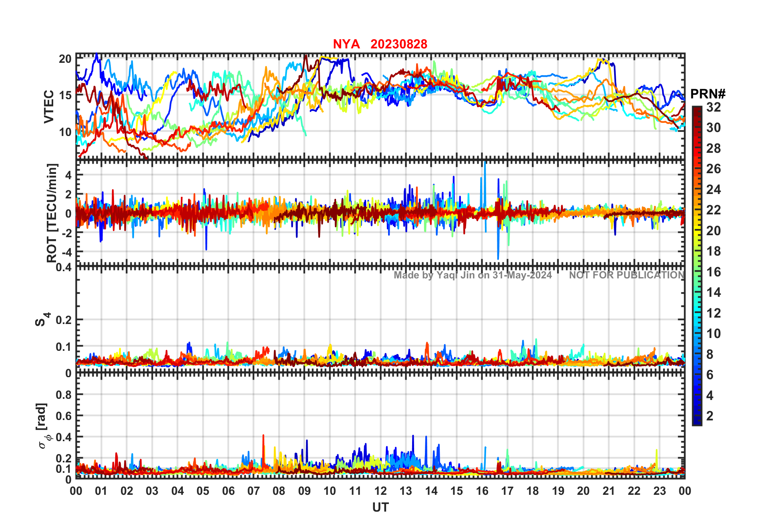761x532 pixels.
Task: Click the PRN colorbar tick label "32"
Action: [713, 107]
